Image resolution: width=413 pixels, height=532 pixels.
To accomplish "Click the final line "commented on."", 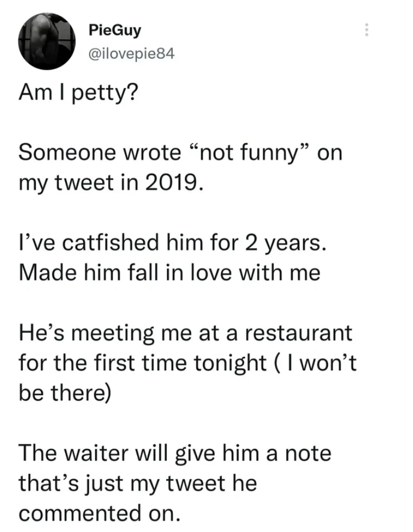I will (x=99, y=511).
